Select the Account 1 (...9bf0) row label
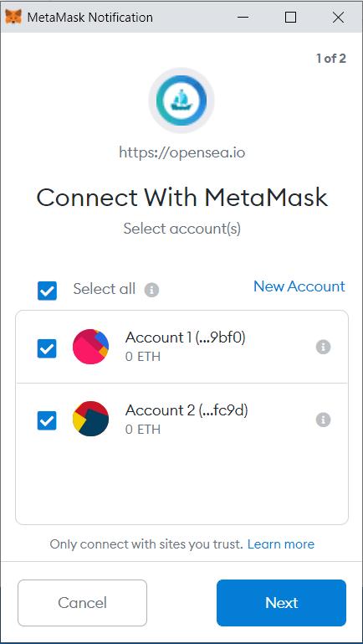Image resolution: width=363 pixels, height=644 pixels. pyautogui.click(x=186, y=337)
